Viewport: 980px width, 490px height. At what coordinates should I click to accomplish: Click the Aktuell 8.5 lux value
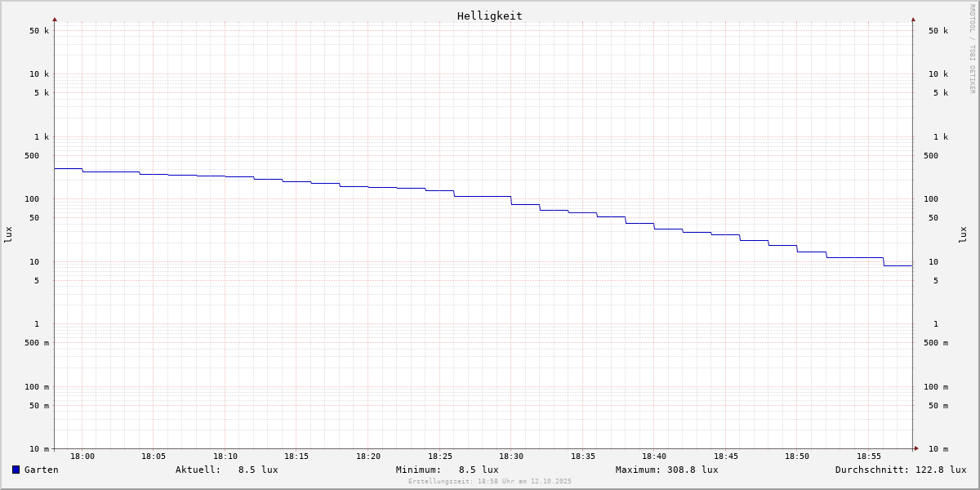pyautogui.click(x=257, y=470)
